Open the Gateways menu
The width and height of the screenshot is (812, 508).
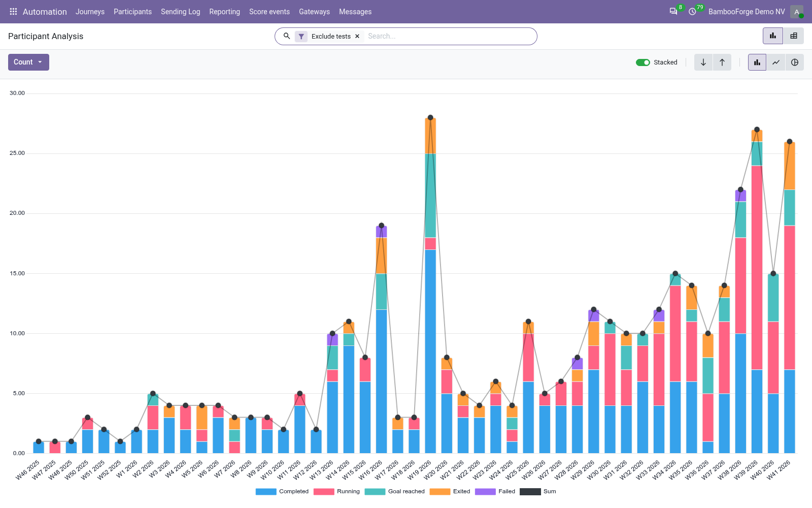314,12
